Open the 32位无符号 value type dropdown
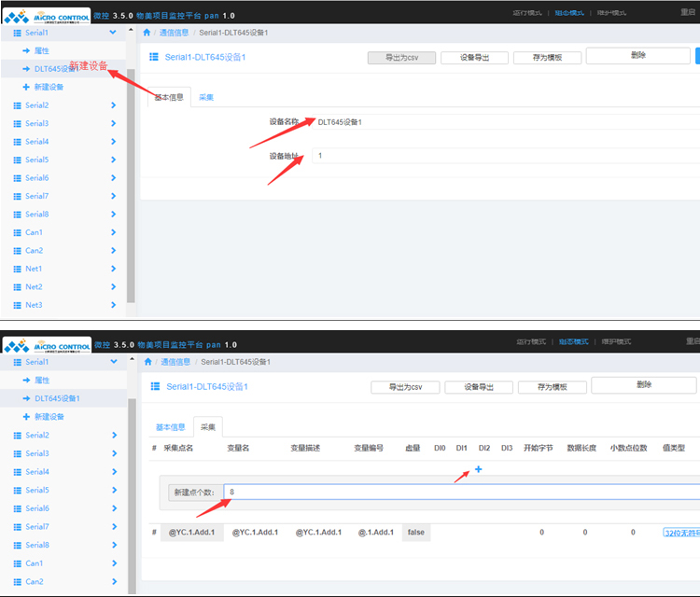700x597 pixels. 679,533
